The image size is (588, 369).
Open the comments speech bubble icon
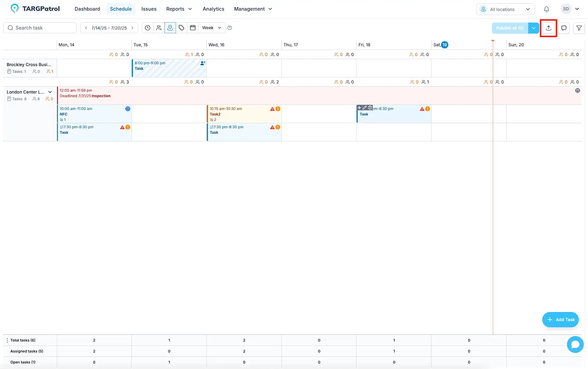pos(564,28)
